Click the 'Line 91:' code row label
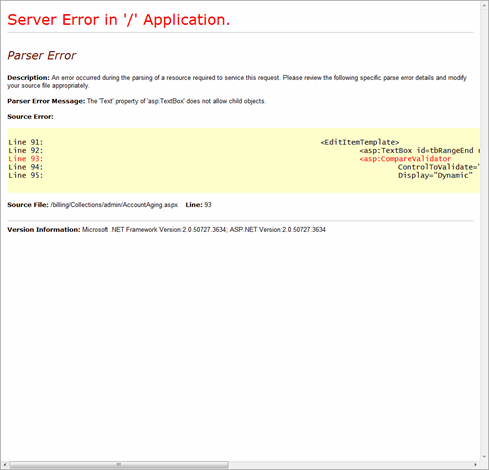The image size is (489, 470). [x=26, y=142]
